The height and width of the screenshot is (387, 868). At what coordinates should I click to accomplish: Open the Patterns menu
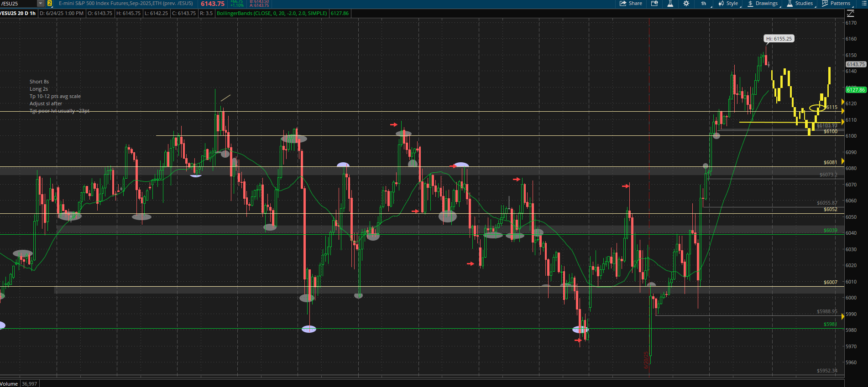tap(836, 4)
